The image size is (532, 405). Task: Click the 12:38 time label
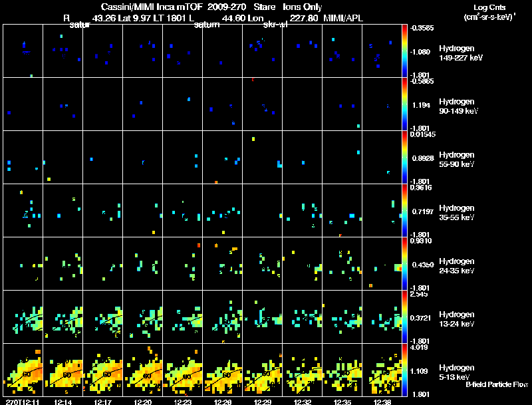(x=382, y=402)
